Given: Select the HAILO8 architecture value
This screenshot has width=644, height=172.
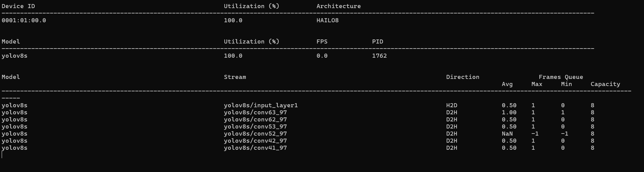Looking at the screenshot, I should coord(327,20).
